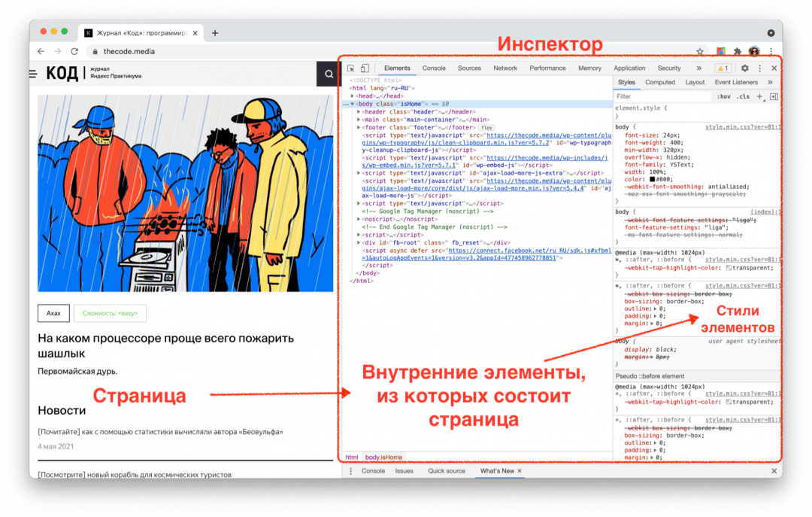Open the Computed styles tab
812x517 pixels.
660,81
